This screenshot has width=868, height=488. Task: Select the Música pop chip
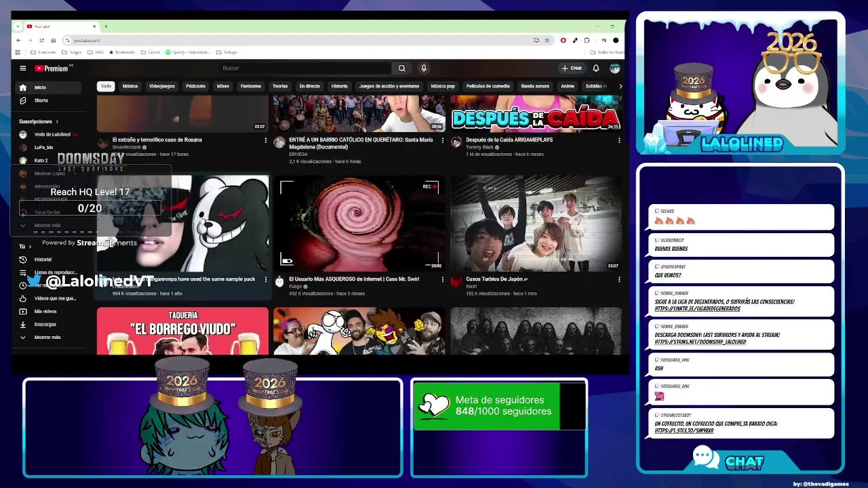coord(443,86)
